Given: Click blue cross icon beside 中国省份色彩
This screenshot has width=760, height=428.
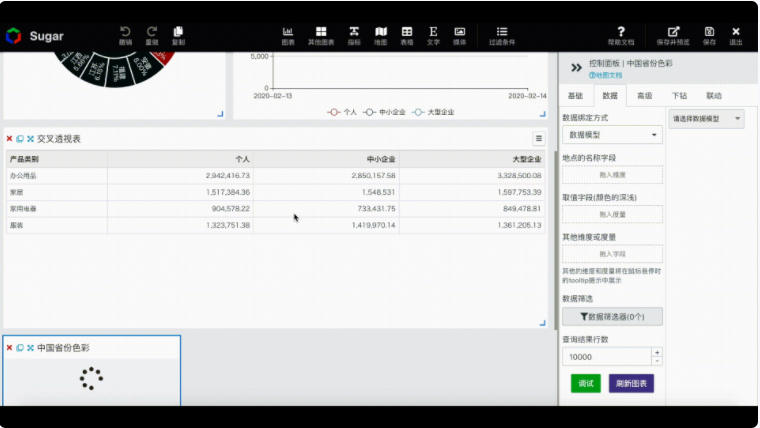Looking at the screenshot, I should coord(31,348).
